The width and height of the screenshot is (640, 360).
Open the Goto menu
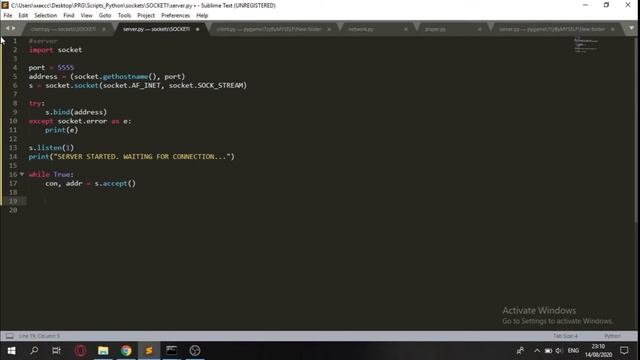click(x=105, y=16)
